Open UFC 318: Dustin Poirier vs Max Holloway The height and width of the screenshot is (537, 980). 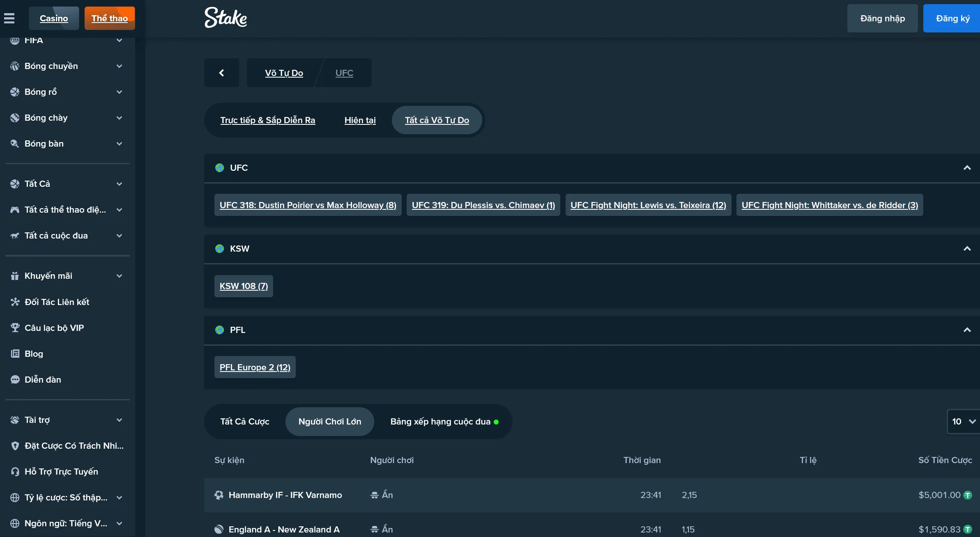(308, 205)
